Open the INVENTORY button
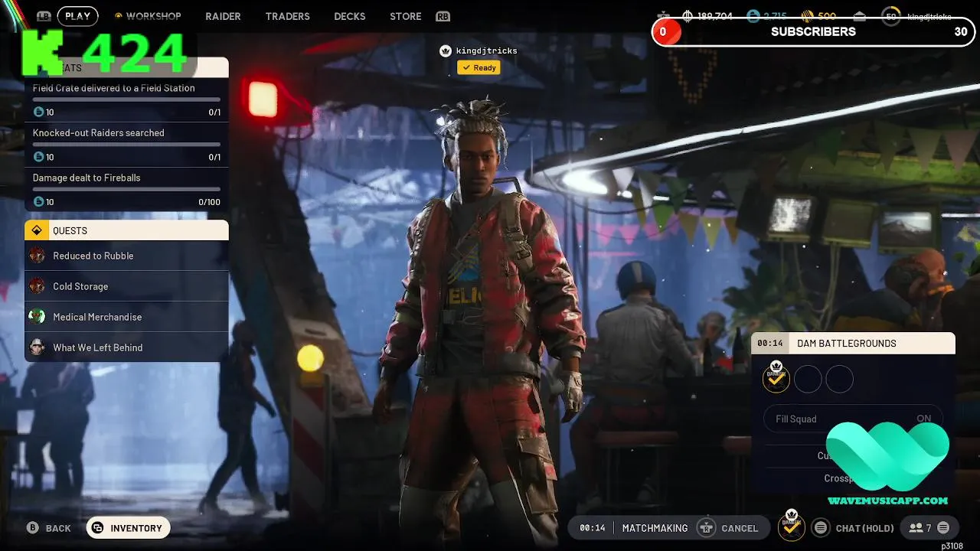 pos(128,528)
